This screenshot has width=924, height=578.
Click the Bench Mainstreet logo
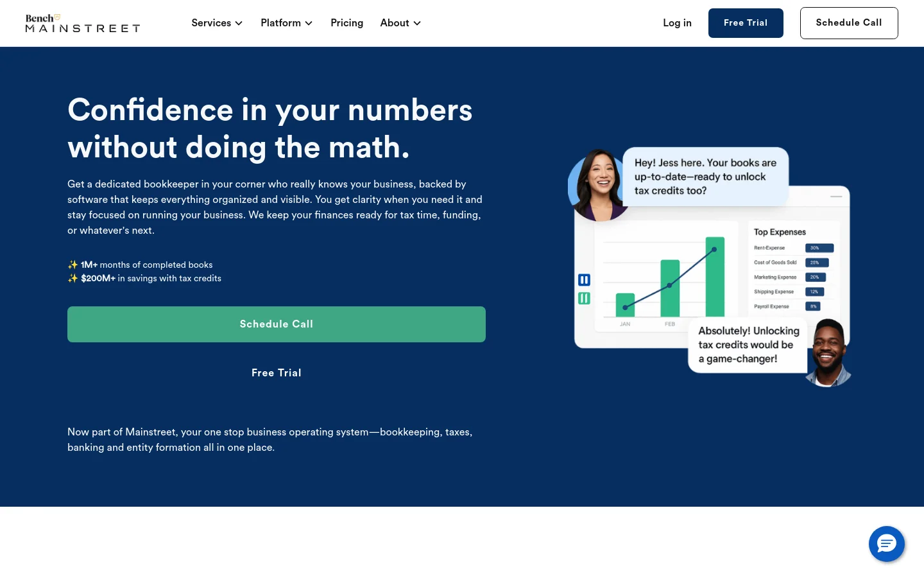82,23
